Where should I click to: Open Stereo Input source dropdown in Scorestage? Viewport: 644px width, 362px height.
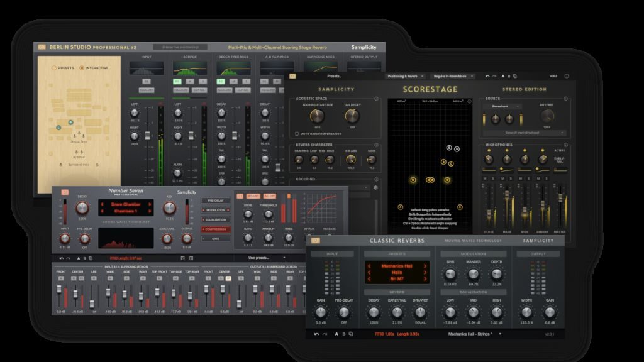click(x=502, y=106)
